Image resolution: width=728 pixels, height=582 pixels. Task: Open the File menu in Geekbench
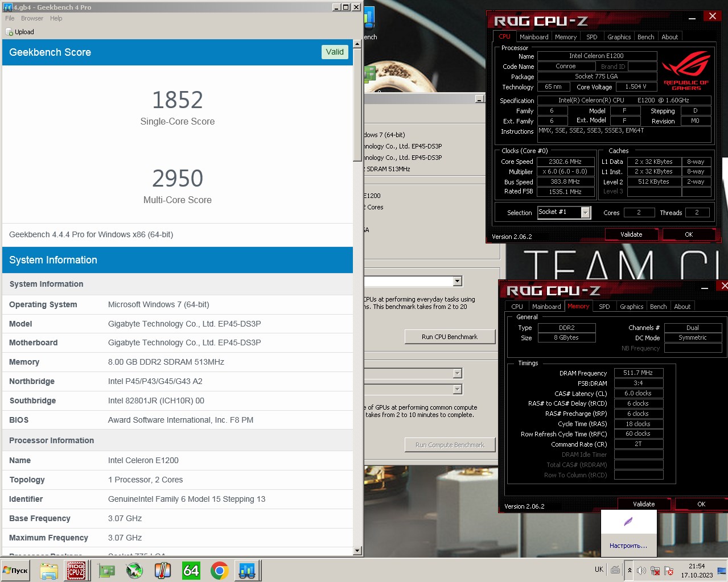(10, 18)
